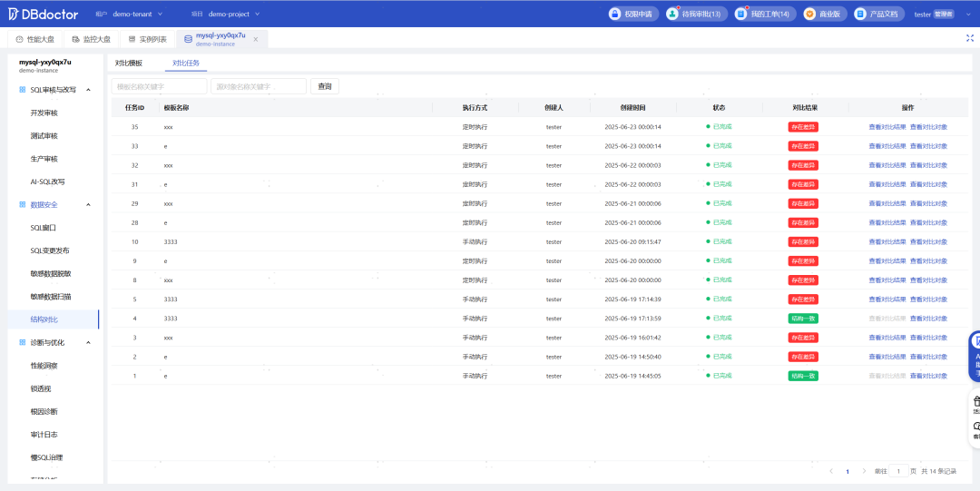Click 查看对比对象 for task 1

coord(928,376)
